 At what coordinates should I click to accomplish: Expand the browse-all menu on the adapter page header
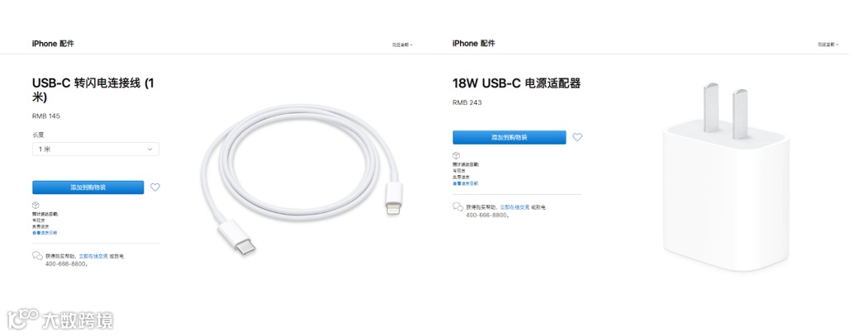pyautogui.click(x=828, y=45)
